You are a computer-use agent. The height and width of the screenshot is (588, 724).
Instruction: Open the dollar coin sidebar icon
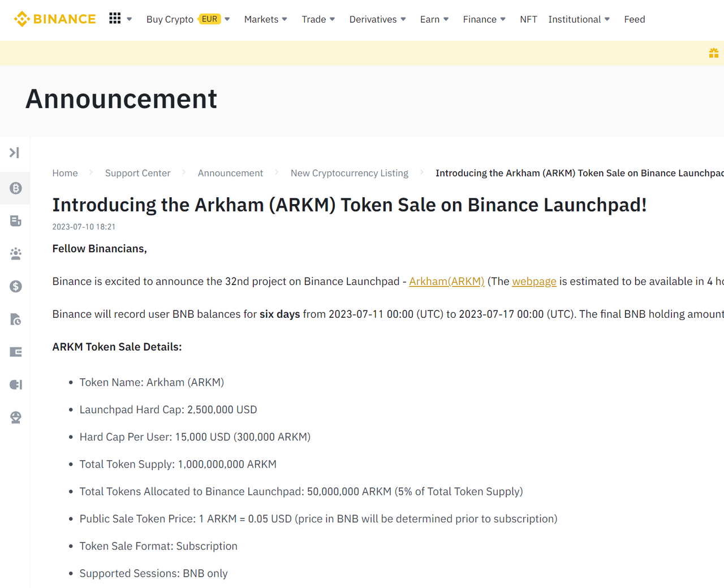click(16, 287)
